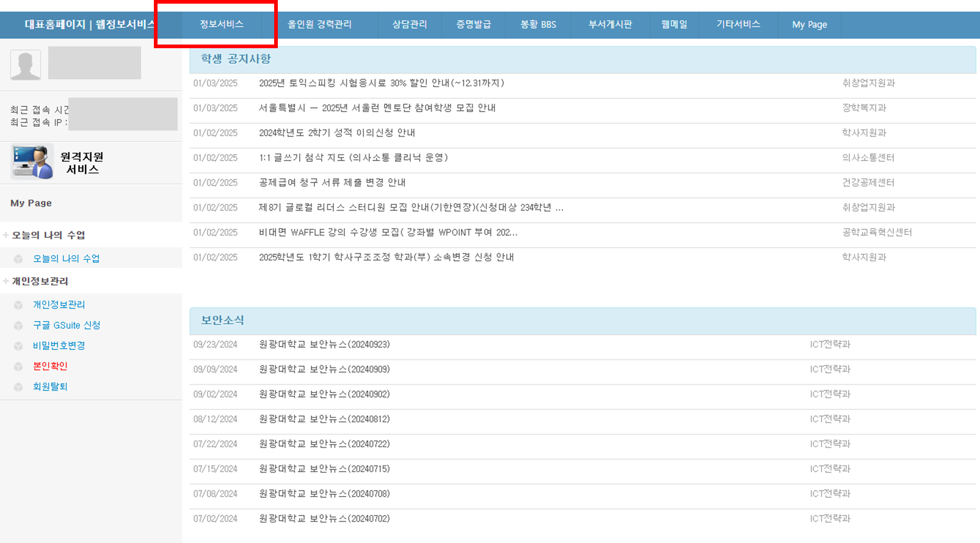Select My Page in the top navigation

point(809,25)
